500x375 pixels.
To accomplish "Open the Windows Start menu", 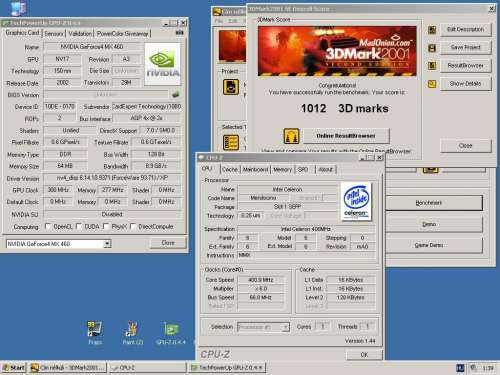I will pos(14,368).
